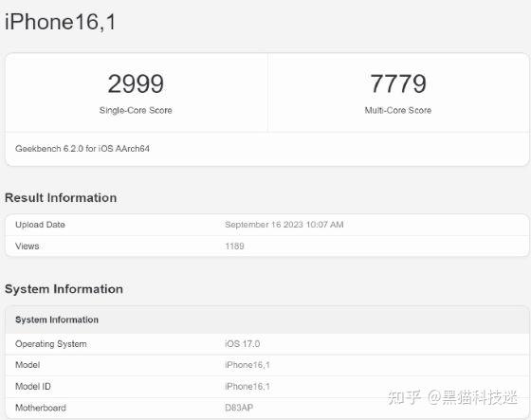Click the Result Information heading
Screen dimensions: 531x420
pos(61,198)
